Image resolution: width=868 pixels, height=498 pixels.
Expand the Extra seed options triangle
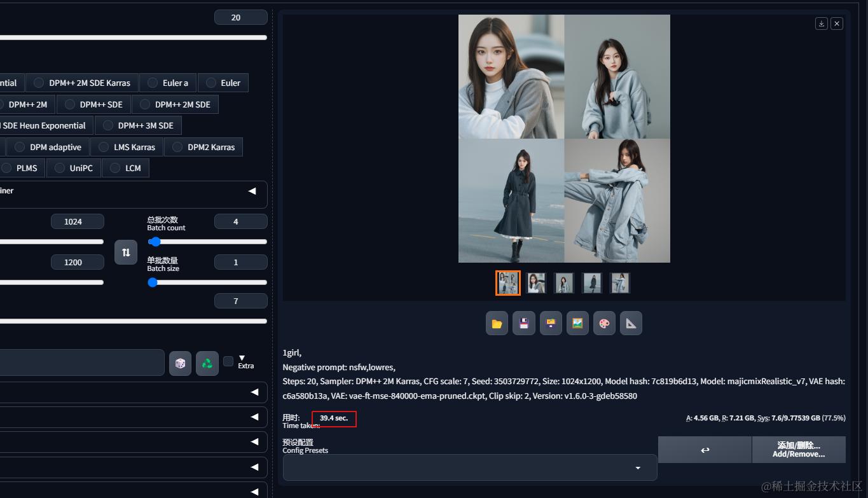coord(242,358)
